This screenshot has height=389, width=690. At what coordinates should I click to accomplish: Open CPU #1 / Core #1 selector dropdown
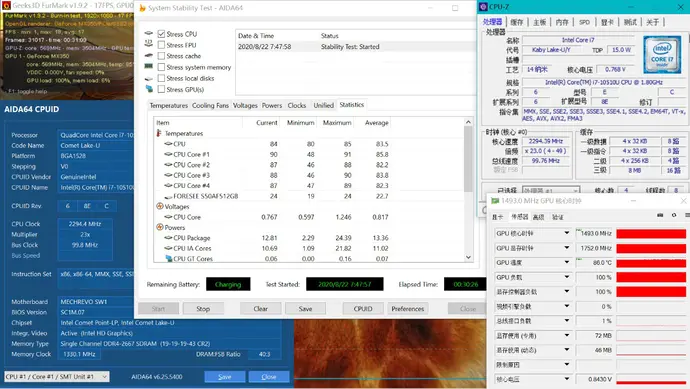click(x=57, y=377)
